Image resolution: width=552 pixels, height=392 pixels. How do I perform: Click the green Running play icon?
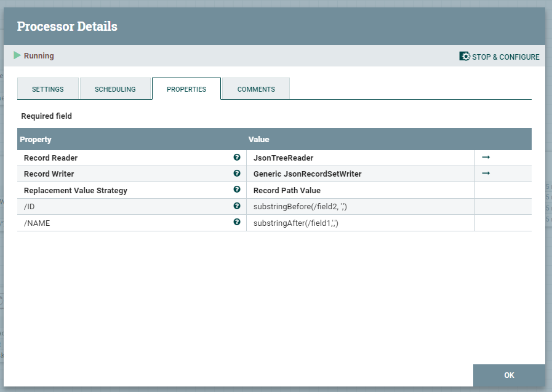click(x=17, y=55)
